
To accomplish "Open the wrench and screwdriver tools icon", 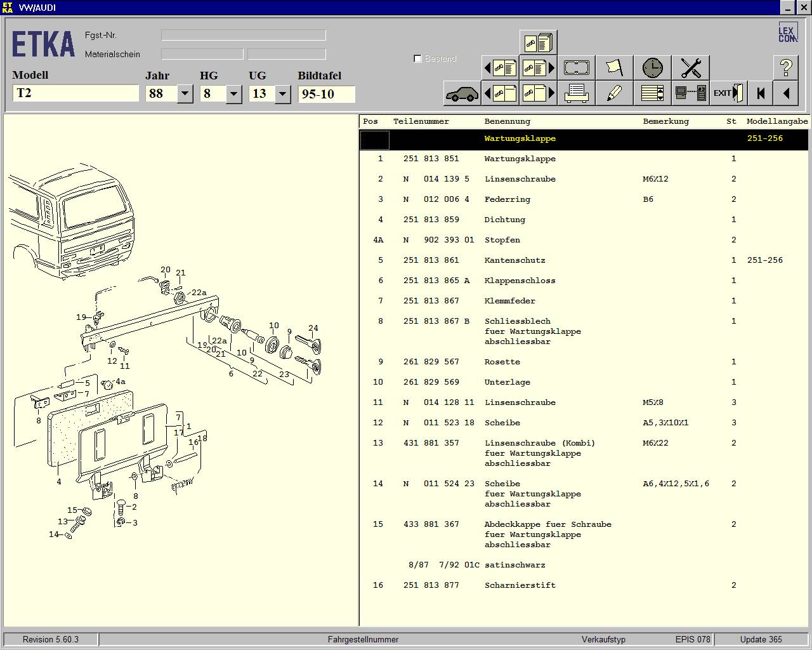I will pos(690,68).
